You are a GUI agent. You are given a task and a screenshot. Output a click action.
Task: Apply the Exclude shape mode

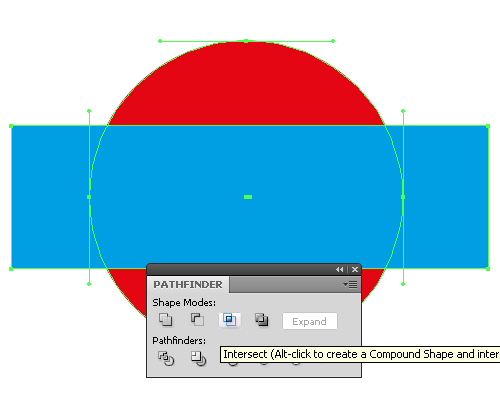click(x=262, y=319)
